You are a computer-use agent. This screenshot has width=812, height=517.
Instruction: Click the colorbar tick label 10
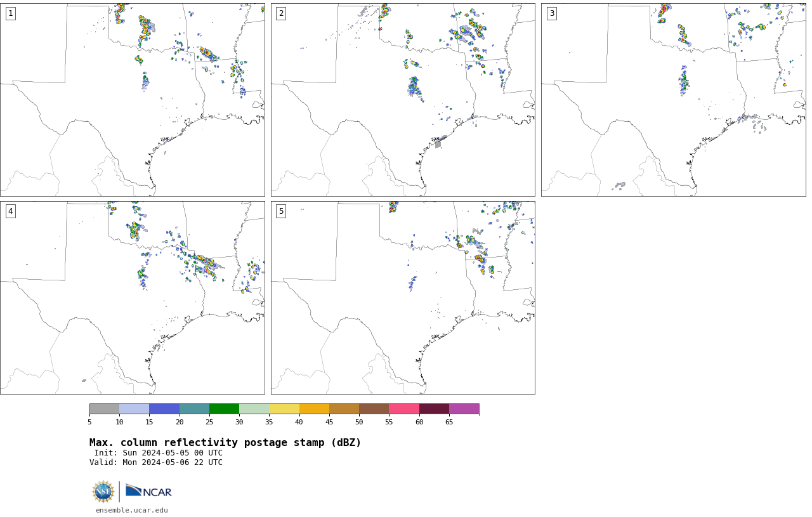[119, 422]
